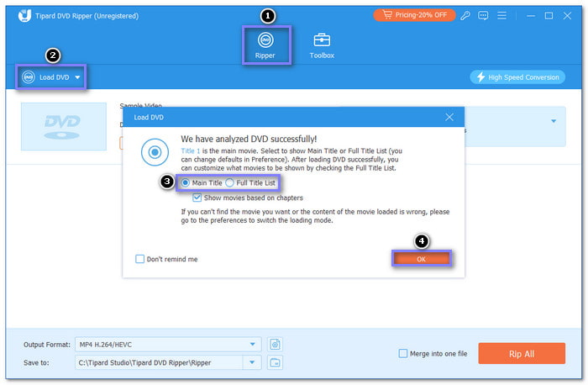The height and width of the screenshot is (385, 588).
Task: Open the Toolbox tab
Action: (x=322, y=45)
